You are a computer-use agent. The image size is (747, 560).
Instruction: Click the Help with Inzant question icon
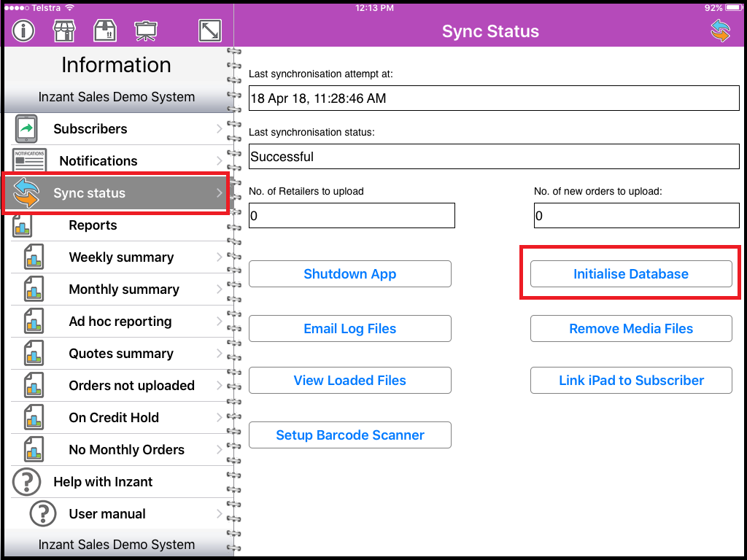[26, 481]
